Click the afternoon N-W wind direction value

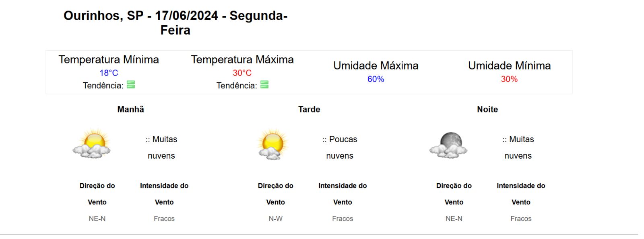tap(276, 219)
